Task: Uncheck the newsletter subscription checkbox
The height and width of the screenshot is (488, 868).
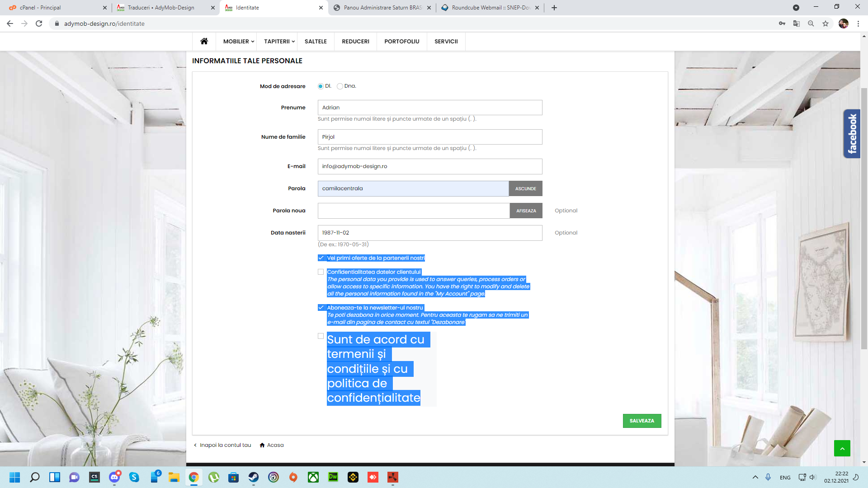Action: [x=321, y=308]
